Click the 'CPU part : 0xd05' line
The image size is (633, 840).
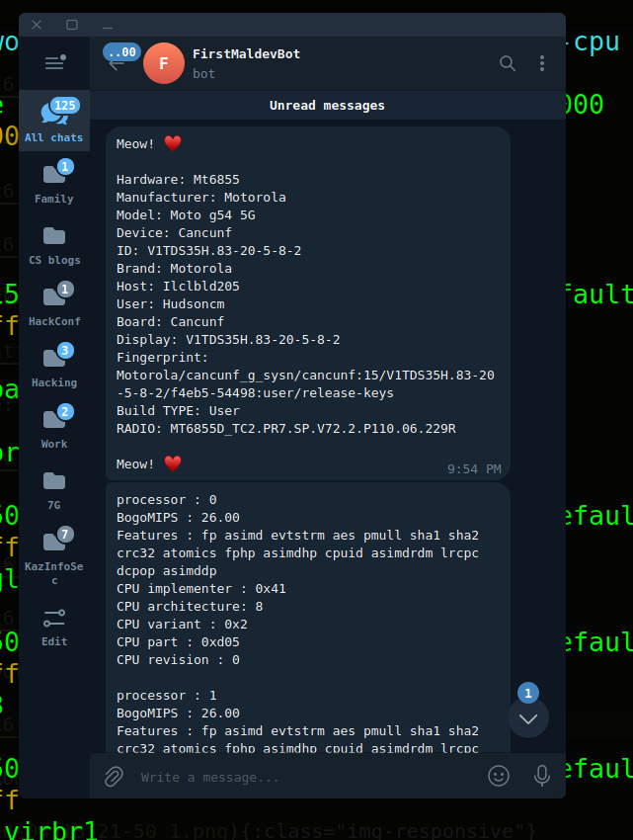(x=178, y=641)
